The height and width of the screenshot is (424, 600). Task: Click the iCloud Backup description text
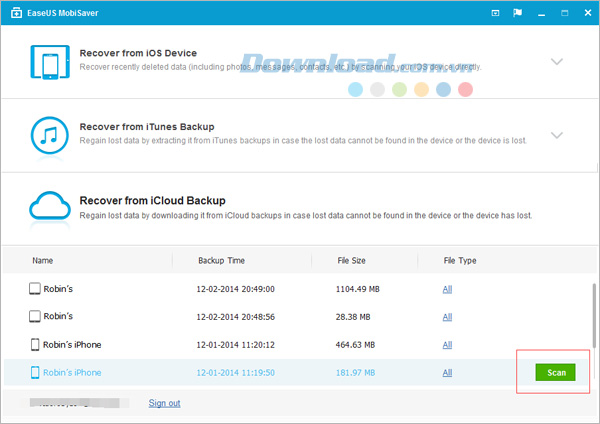[306, 215]
